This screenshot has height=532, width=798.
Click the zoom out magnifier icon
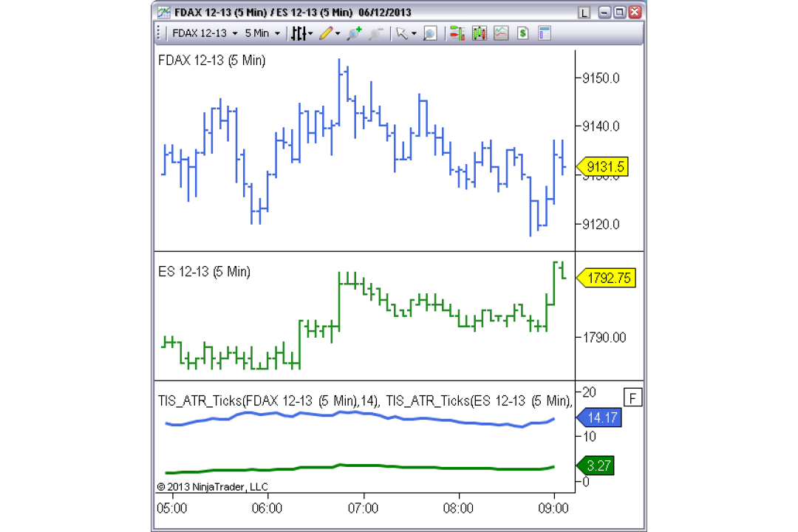pos(375,33)
